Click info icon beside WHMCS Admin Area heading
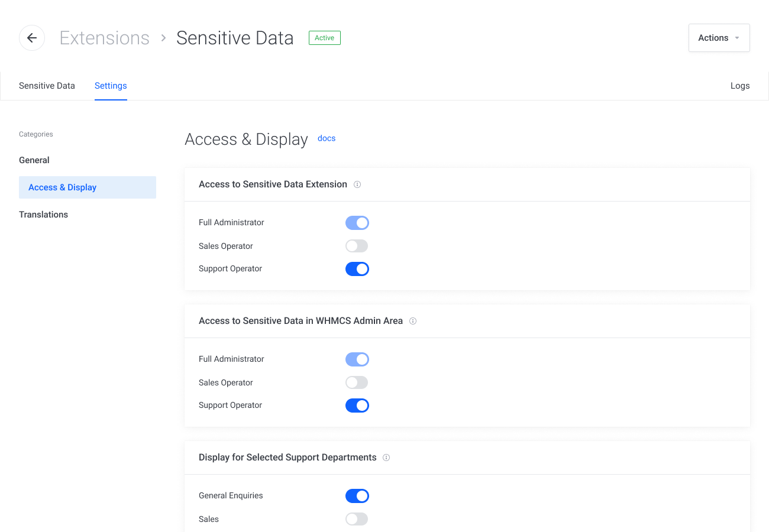The image size is (769, 532). coord(413,321)
